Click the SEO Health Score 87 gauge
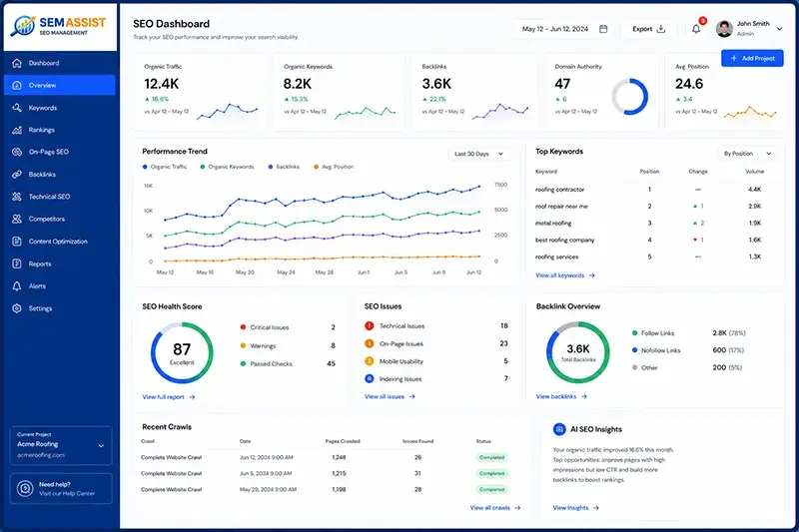Image resolution: width=799 pixels, height=532 pixels. (x=182, y=352)
